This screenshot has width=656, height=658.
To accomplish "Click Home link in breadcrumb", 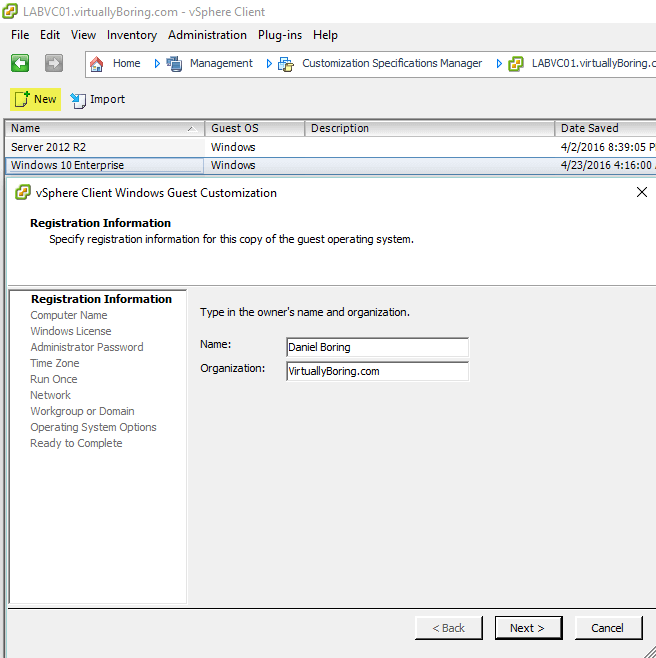I will (x=126, y=63).
